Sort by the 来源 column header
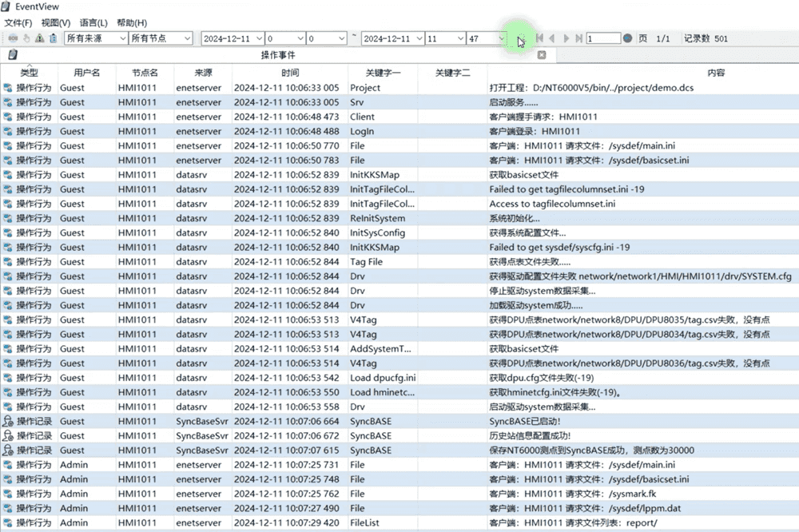 point(203,73)
